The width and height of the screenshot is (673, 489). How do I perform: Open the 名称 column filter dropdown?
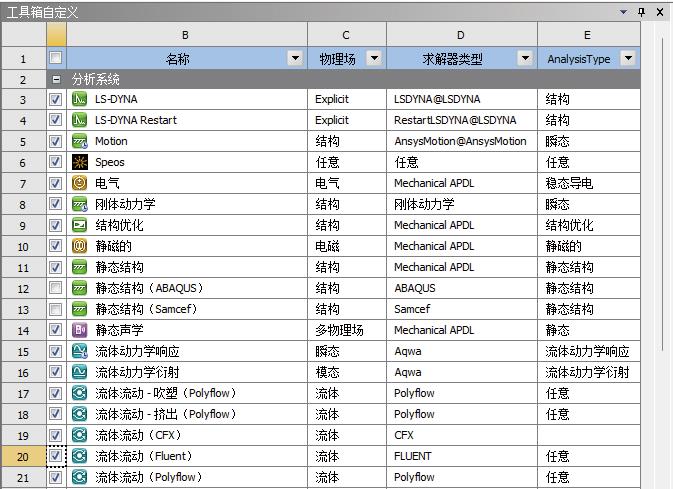[x=295, y=58]
